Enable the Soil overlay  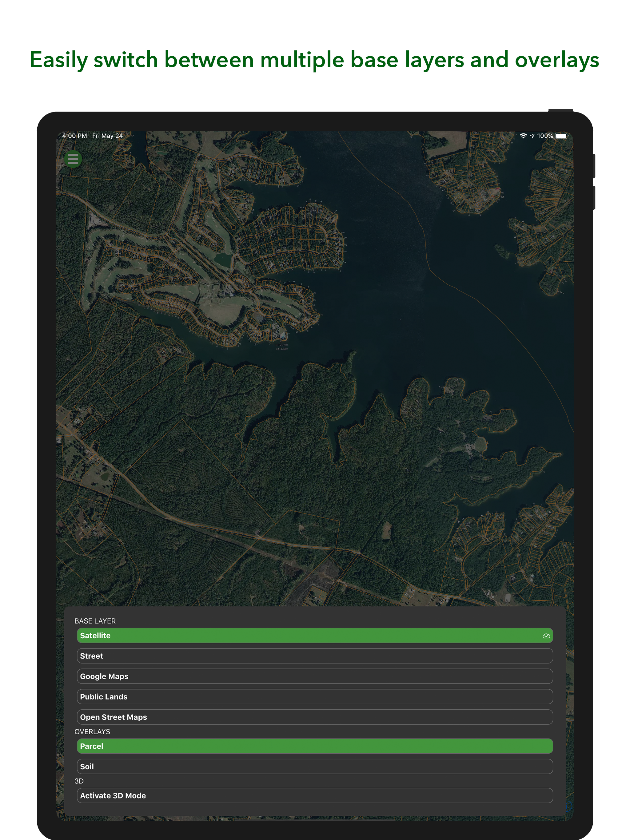pyautogui.click(x=315, y=766)
